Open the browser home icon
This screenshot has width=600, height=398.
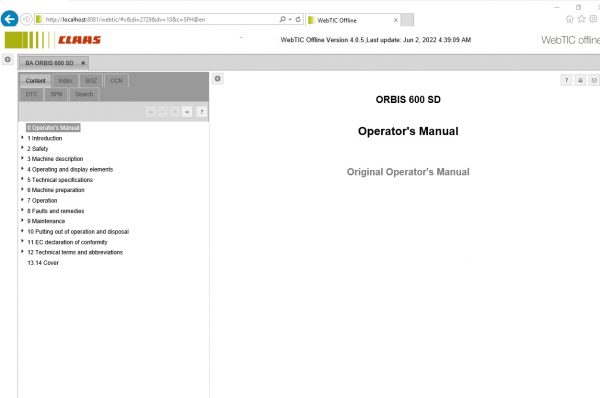tap(569, 19)
